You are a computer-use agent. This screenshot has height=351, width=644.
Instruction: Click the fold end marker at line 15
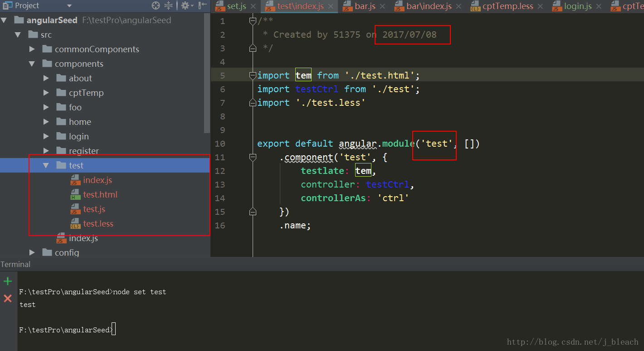point(253,212)
